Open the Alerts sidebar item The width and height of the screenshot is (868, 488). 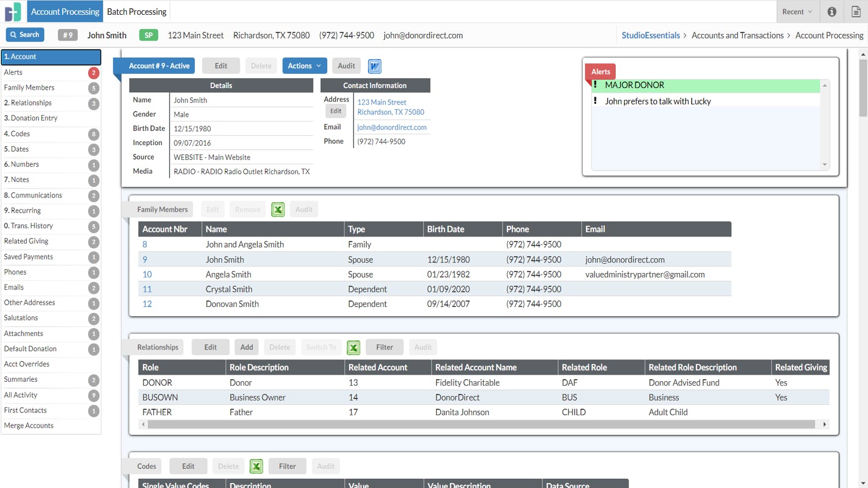(51, 72)
